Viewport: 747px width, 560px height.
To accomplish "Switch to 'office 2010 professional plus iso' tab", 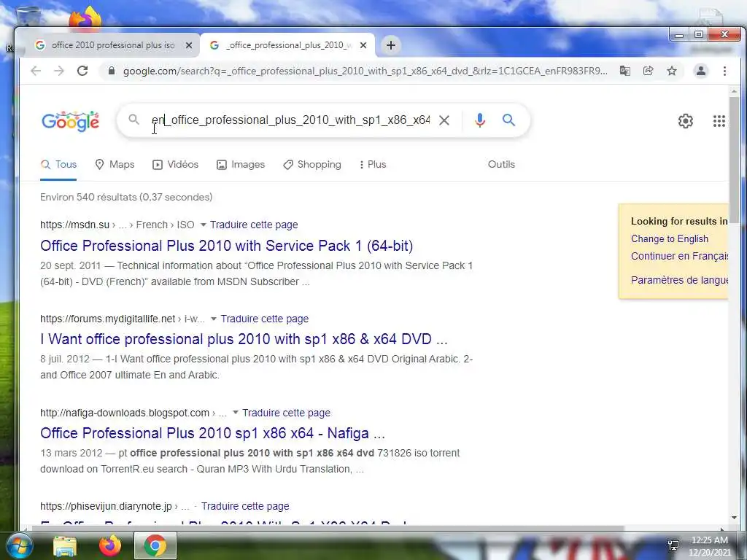I will tap(113, 45).
